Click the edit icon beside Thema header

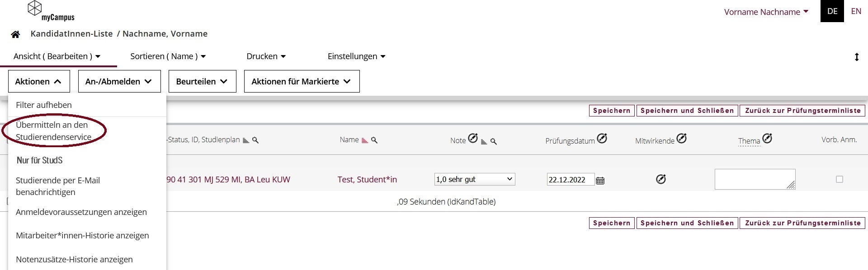(x=767, y=138)
